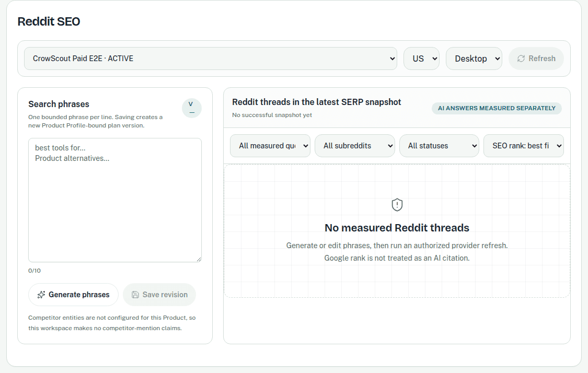The height and width of the screenshot is (373, 588).
Task: Click the Refresh button
Action: (536, 59)
